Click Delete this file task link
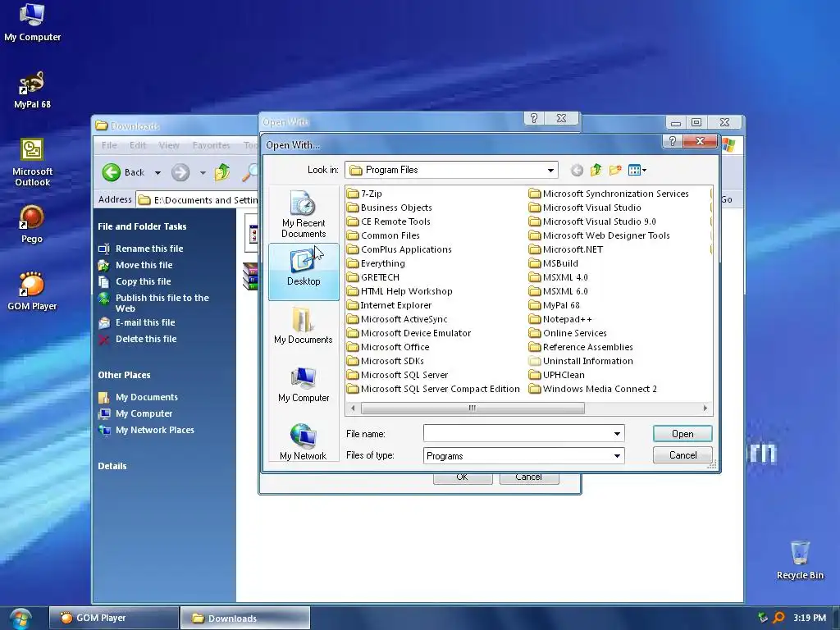The width and height of the screenshot is (840, 630). tap(146, 339)
